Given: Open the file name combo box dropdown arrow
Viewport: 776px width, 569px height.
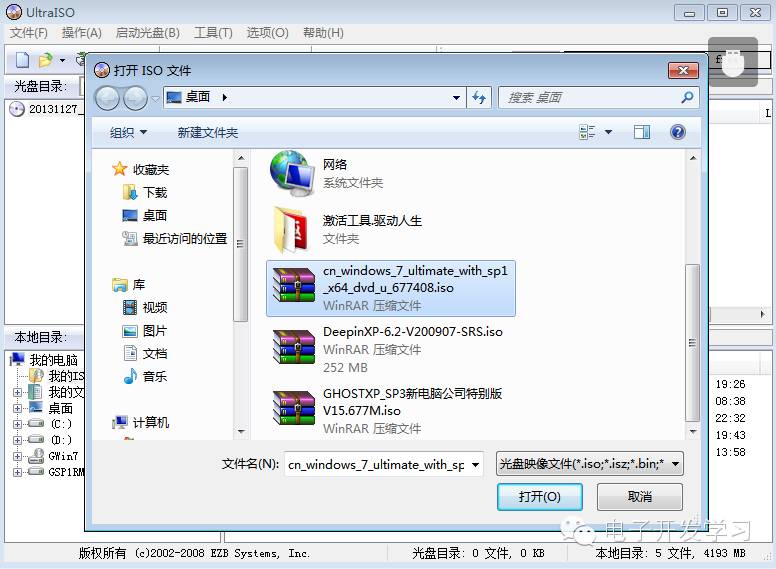Looking at the screenshot, I should click(x=476, y=465).
